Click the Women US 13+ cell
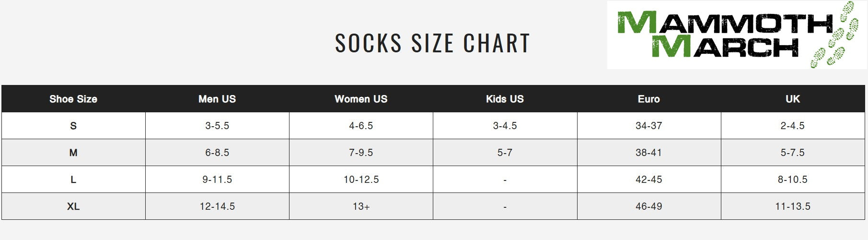 click(361, 206)
